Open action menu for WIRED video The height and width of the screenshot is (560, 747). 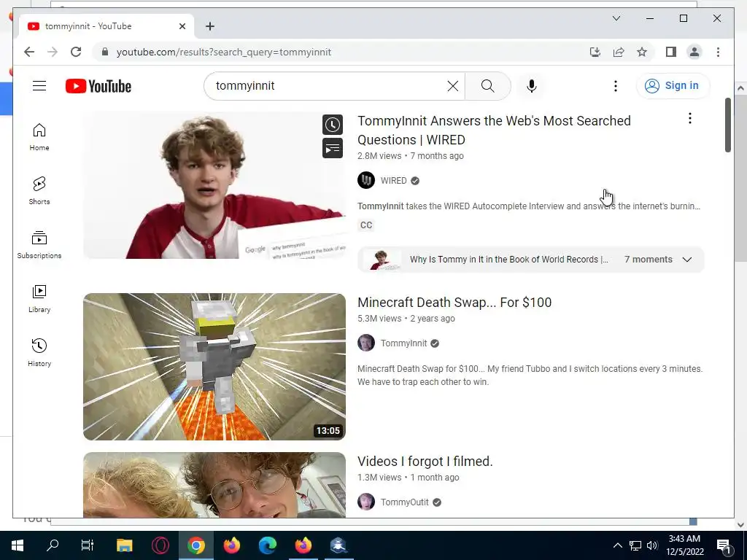click(x=689, y=118)
